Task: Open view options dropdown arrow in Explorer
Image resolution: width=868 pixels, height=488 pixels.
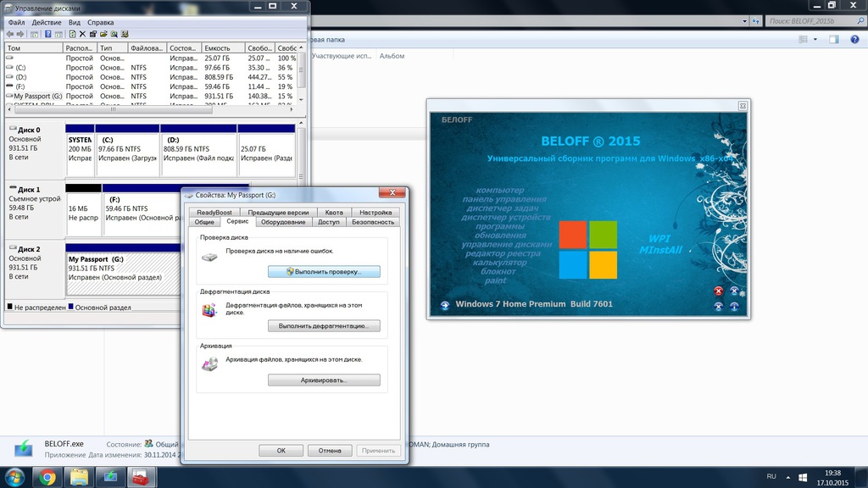Action: (x=815, y=39)
